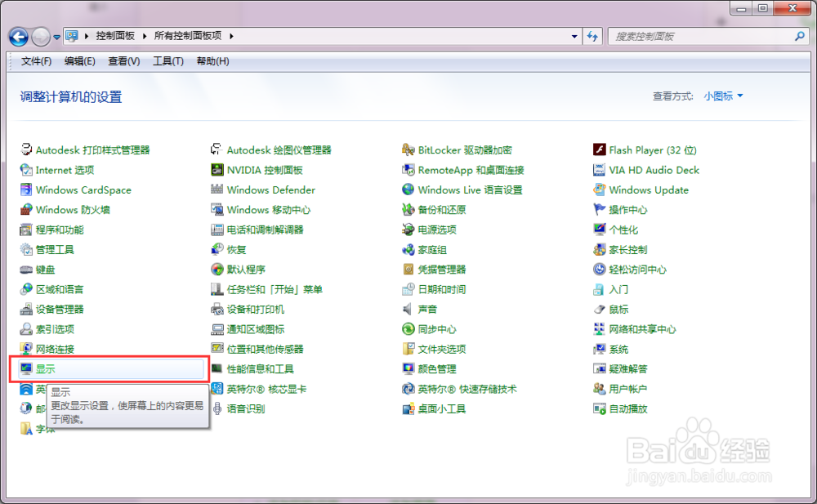817x504 pixels.
Task: Open the 区域和语言 link
Action: pos(60,289)
